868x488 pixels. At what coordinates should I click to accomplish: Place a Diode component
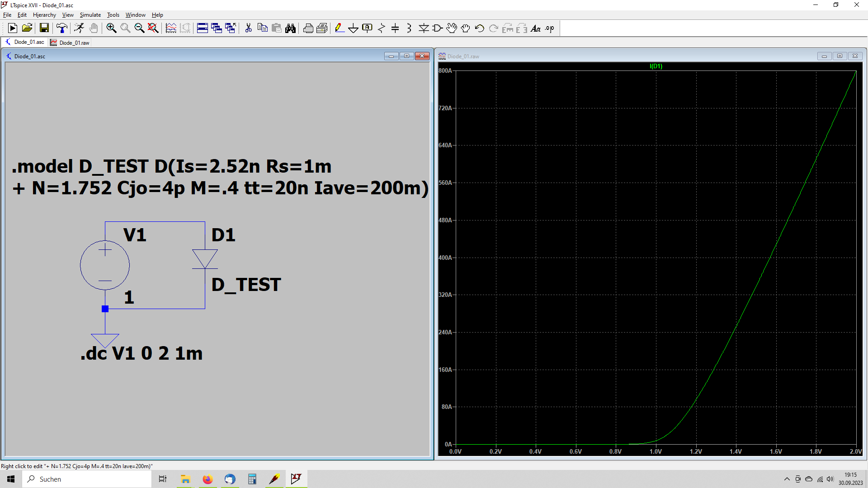pyautogui.click(x=424, y=28)
